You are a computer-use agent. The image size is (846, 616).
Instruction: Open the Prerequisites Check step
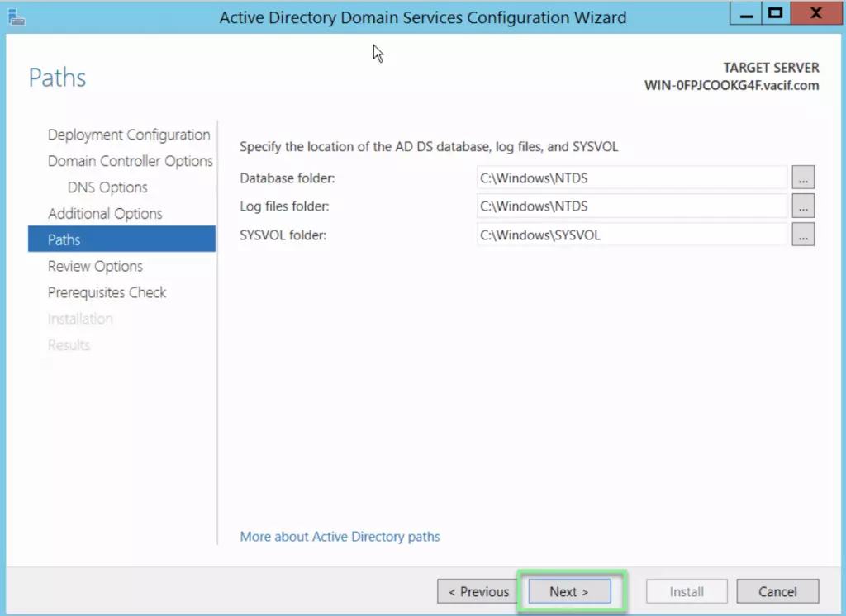107,292
